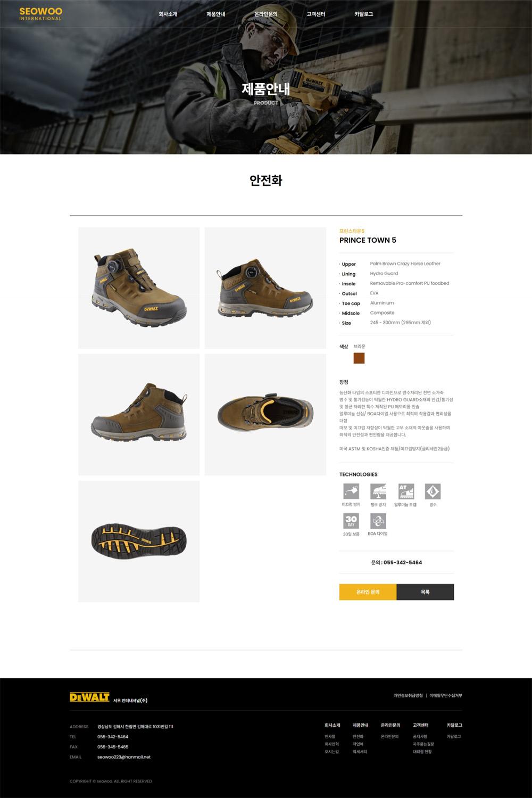This screenshot has width=532, height=798.
Task: Open 개인정보취급방침 link in footer
Action: point(408,695)
